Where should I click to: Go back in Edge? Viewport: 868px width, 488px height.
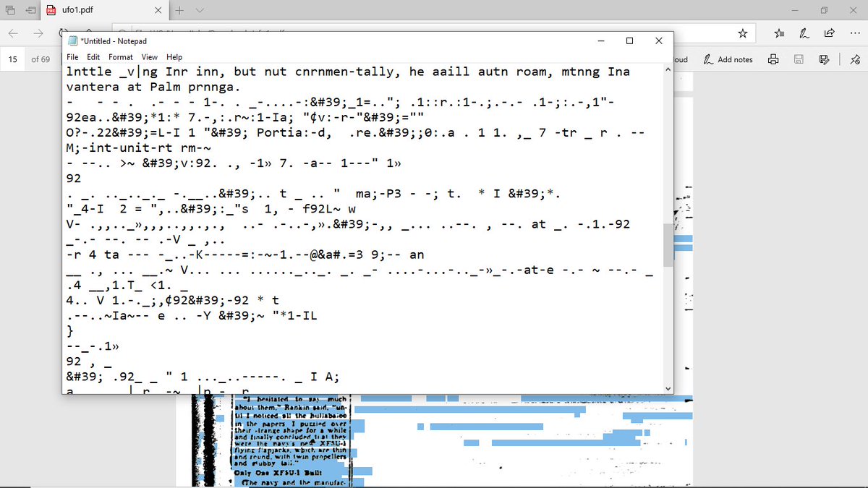point(14,33)
